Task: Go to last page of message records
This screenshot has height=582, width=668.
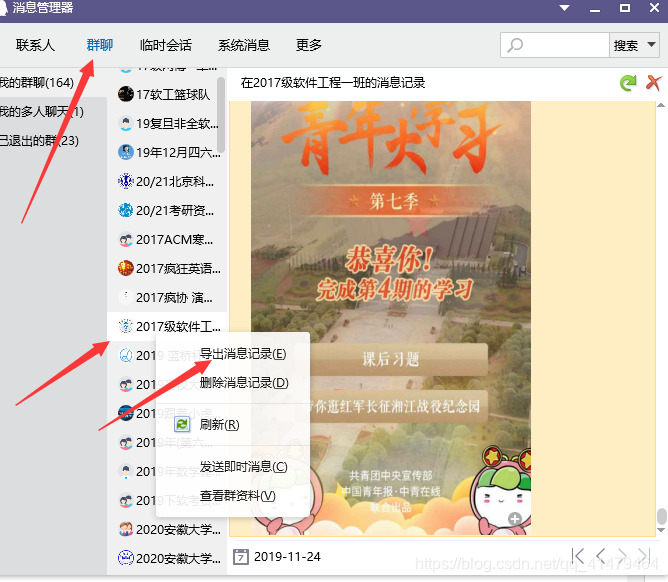Action: [x=645, y=555]
